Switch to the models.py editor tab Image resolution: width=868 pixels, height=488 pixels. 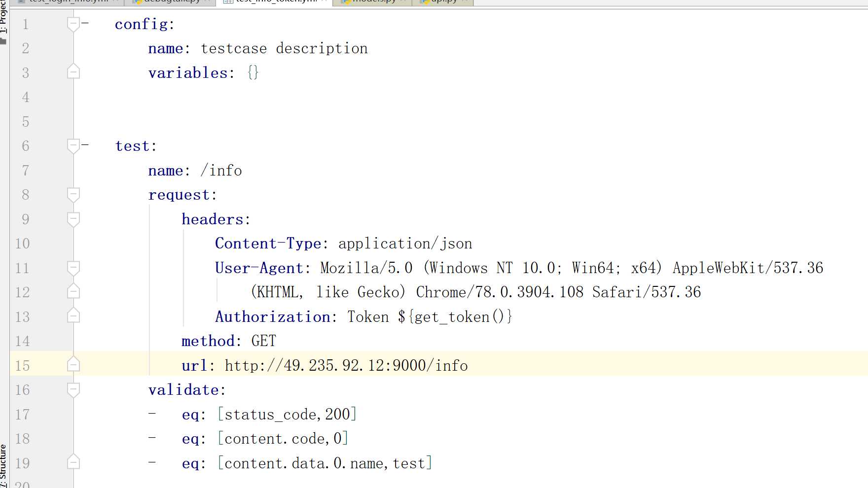click(x=373, y=1)
